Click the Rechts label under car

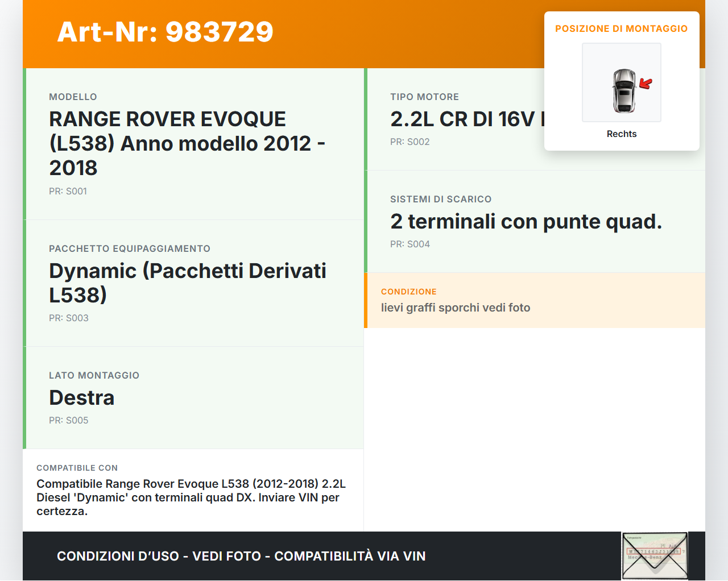(621, 134)
